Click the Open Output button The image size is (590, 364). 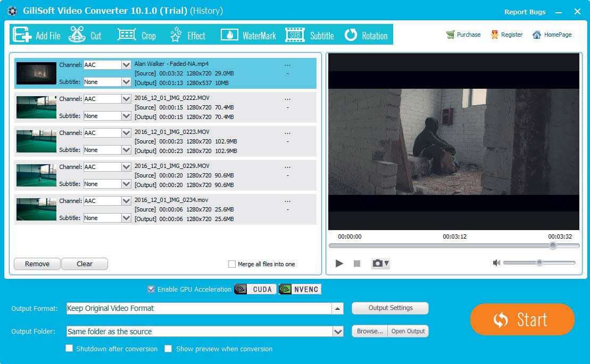pos(408,331)
